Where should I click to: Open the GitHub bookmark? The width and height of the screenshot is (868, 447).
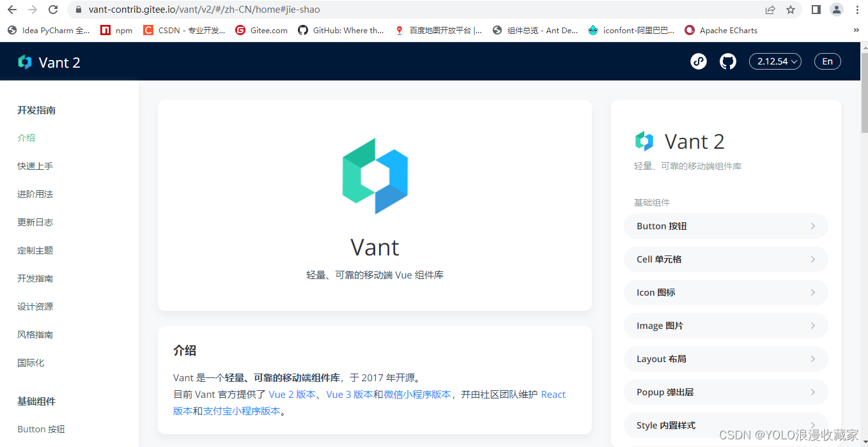pyautogui.click(x=341, y=30)
